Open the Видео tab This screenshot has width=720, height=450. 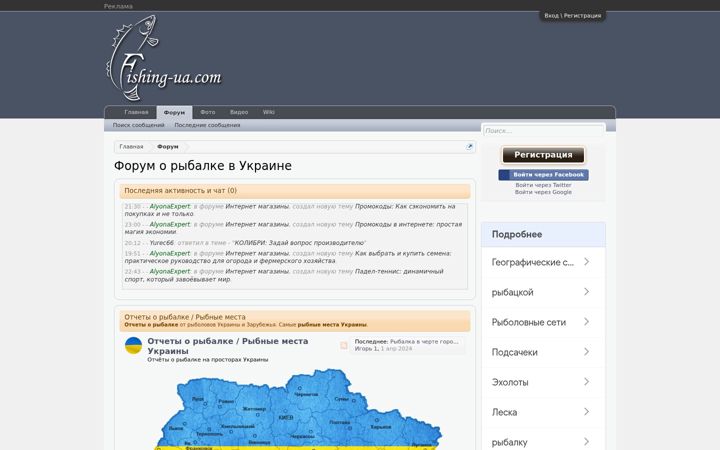(x=239, y=112)
